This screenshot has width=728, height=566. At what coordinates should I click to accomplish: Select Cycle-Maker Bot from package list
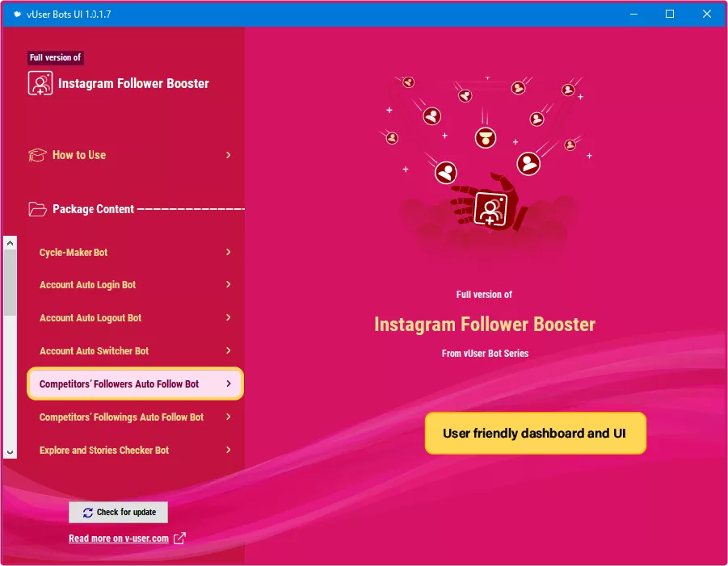tap(135, 253)
